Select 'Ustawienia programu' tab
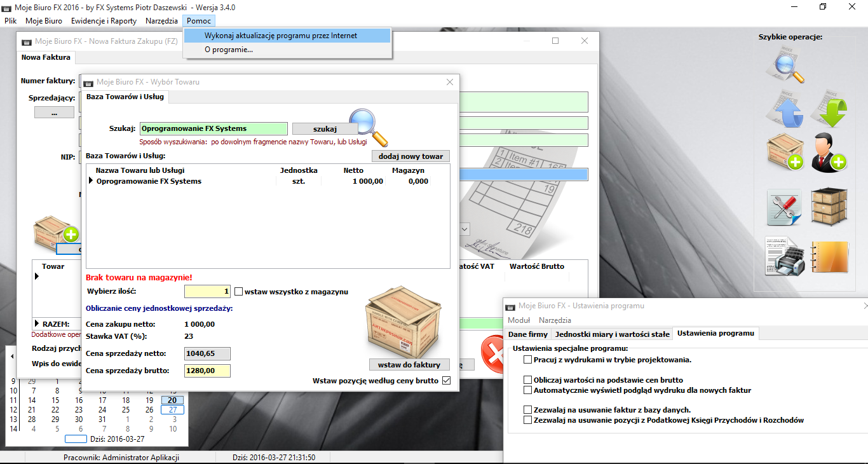This screenshot has width=868, height=464. (x=715, y=333)
